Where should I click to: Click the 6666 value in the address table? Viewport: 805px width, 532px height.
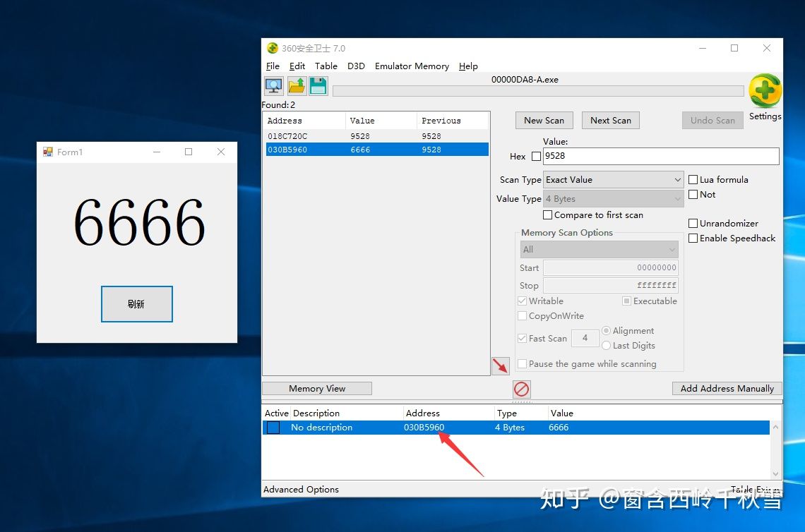(x=559, y=428)
